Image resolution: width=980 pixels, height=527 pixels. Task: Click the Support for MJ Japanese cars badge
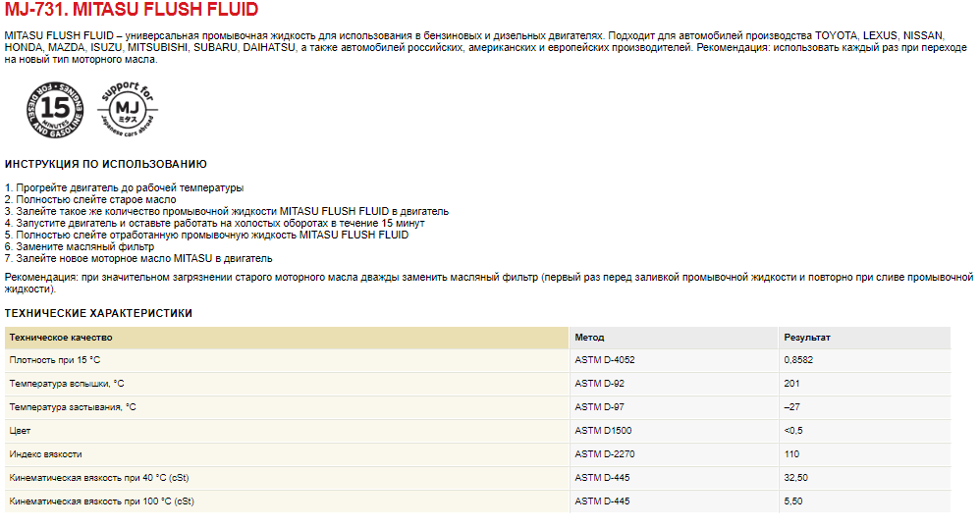pyautogui.click(x=128, y=109)
